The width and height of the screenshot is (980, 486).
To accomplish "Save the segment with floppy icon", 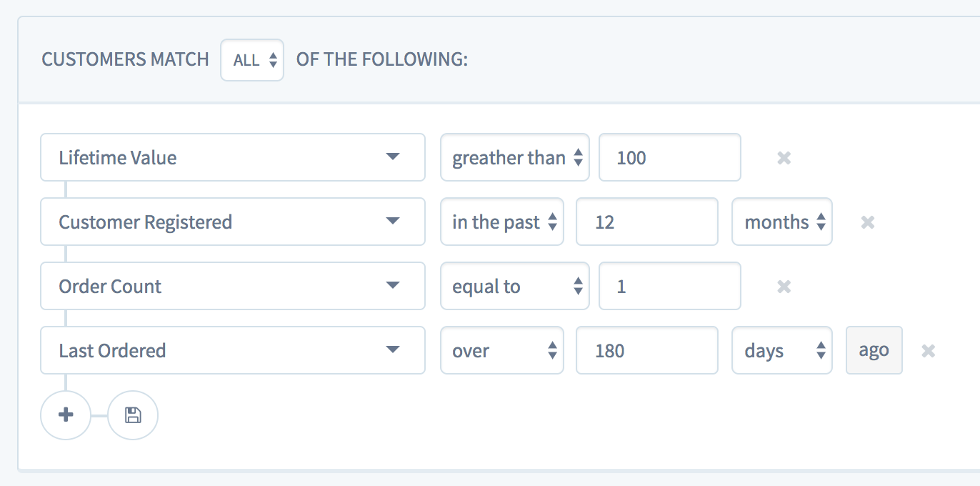I will pyautogui.click(x=133, y=415).
